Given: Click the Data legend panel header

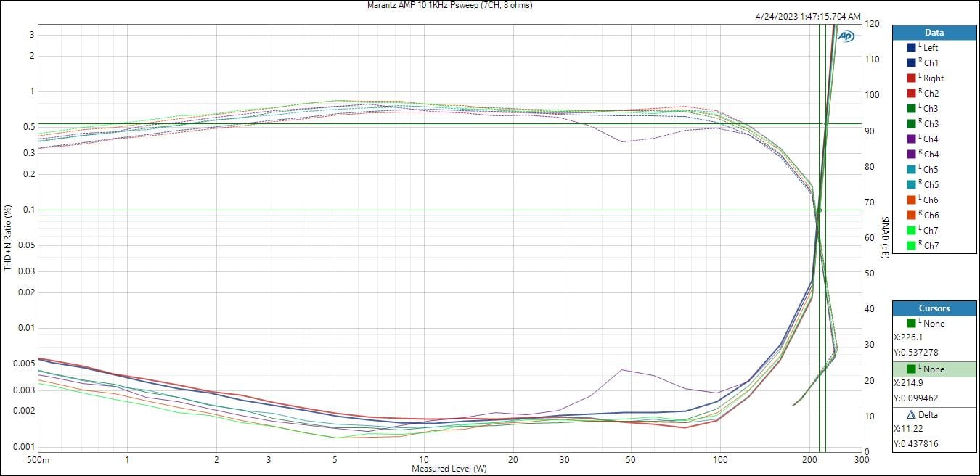Looking at the screenshot, I should coord(934,33).
